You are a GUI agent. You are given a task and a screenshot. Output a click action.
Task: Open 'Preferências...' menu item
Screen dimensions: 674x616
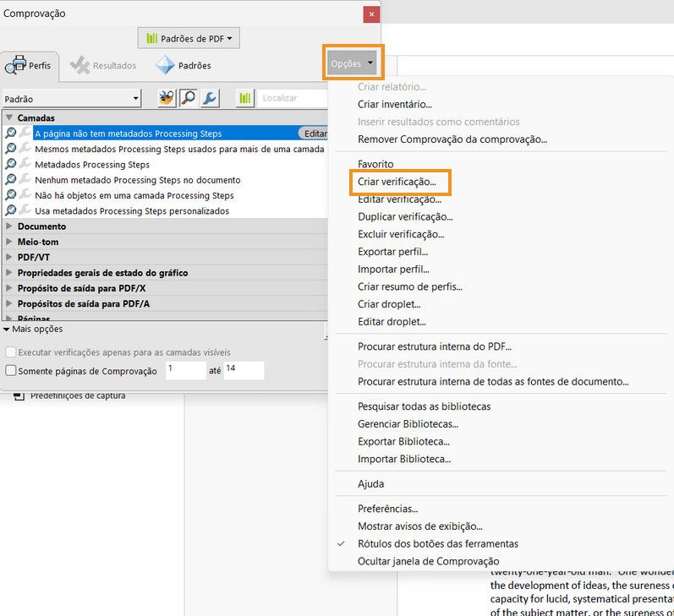click(x=387, y=509)
